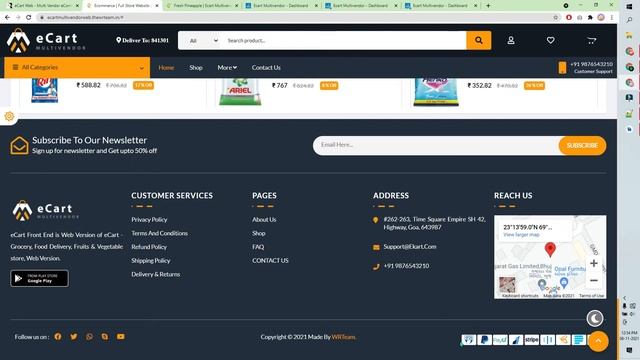Open the WhatsApp follow icon
Viewport: 640px width, 360px height.
pos(89,337)
